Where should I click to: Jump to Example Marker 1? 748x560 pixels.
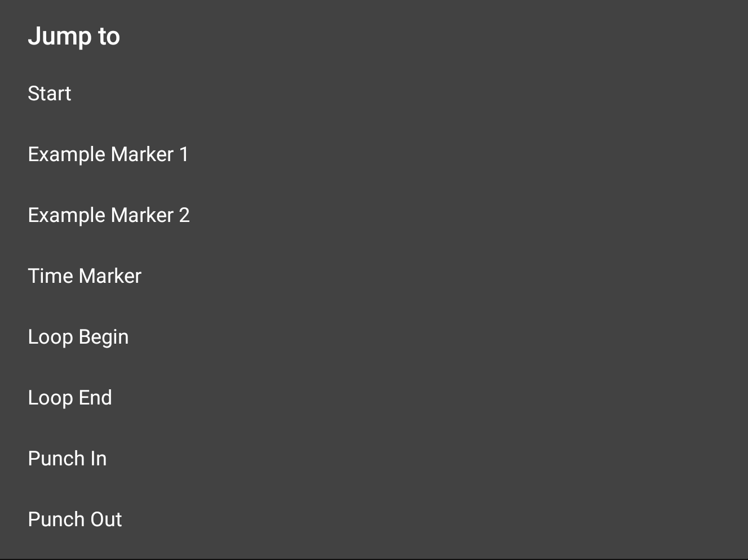click(x=108, y=154)
